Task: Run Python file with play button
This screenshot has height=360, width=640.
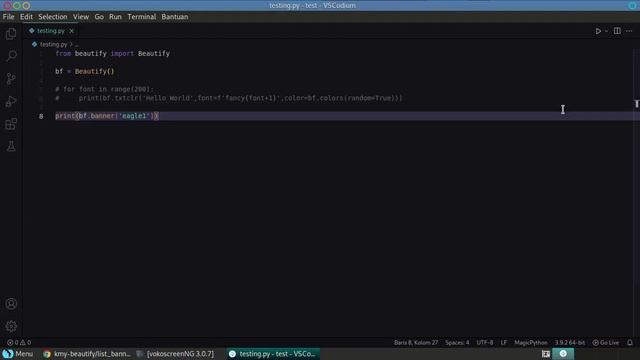Action: click(598, 31)
